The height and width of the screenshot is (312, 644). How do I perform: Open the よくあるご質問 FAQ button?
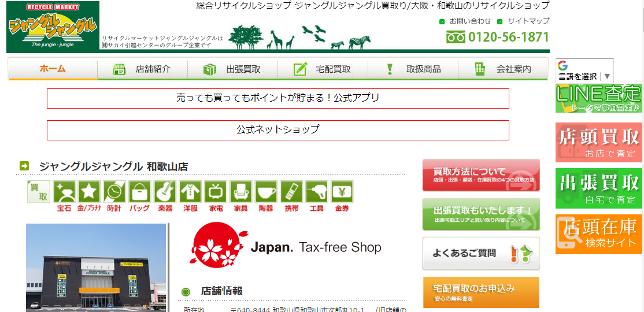pyautogui.click(x=481, y=254)
